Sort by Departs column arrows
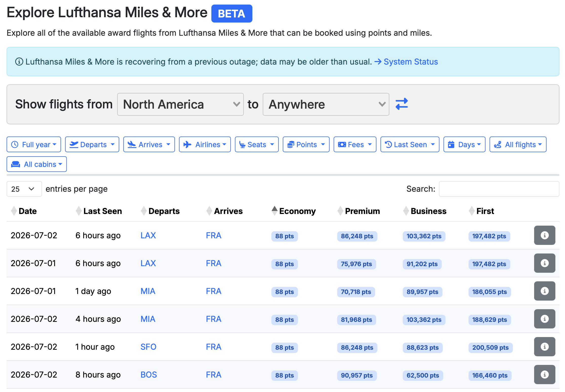565x392 pixels. [x=144, y=211]
